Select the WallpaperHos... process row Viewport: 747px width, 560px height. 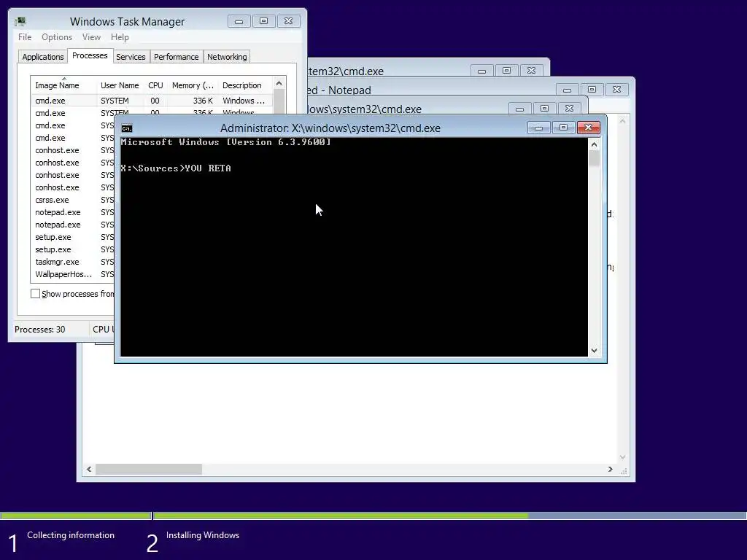(x=74, y=274)
